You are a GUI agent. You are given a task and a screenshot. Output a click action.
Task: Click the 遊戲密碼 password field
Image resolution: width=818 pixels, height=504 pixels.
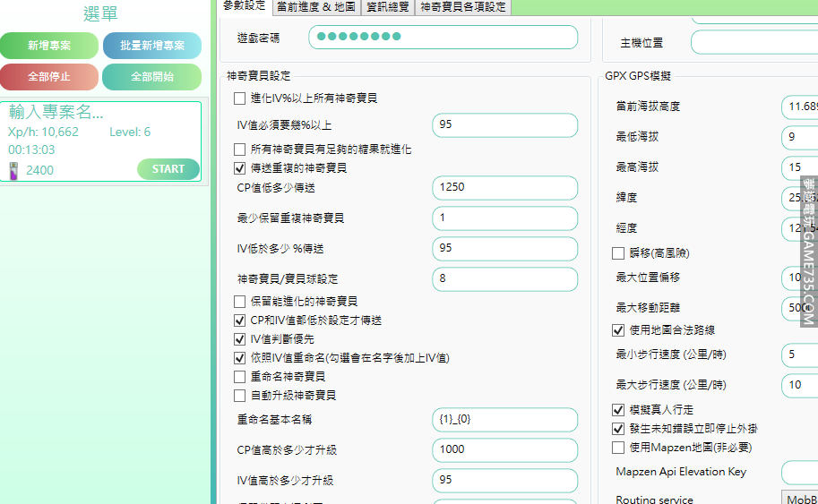443,37
